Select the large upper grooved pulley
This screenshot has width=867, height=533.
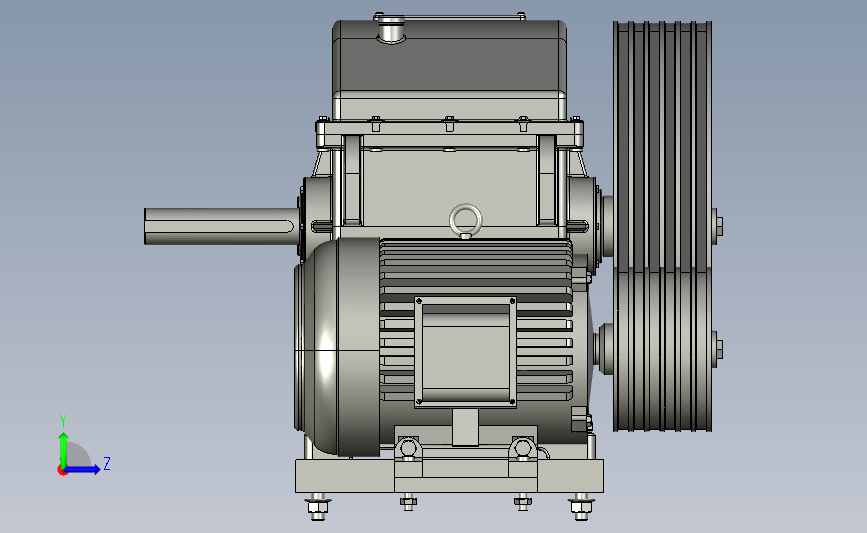[x=662, y=147]
